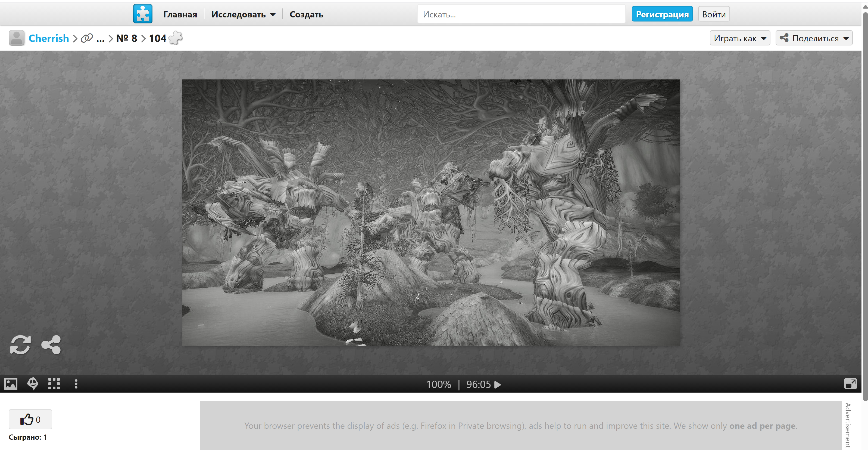
Task: Go to the Главная menu item
Action: tap(180, 14)
